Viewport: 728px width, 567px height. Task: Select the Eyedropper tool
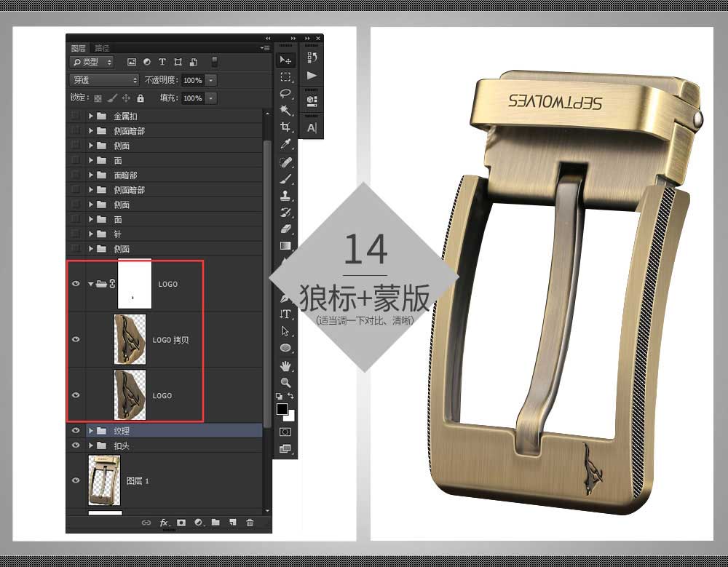tap(285, 144)
